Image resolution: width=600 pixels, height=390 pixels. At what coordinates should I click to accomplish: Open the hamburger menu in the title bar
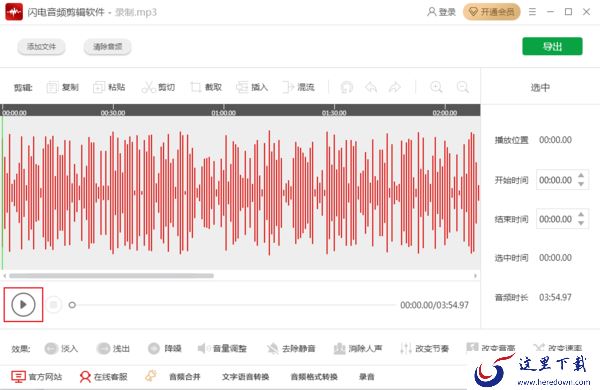(532, 12)
